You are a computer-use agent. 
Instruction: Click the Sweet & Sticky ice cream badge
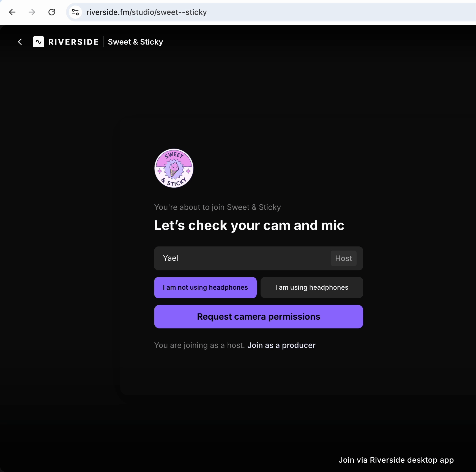coord(174,168)
